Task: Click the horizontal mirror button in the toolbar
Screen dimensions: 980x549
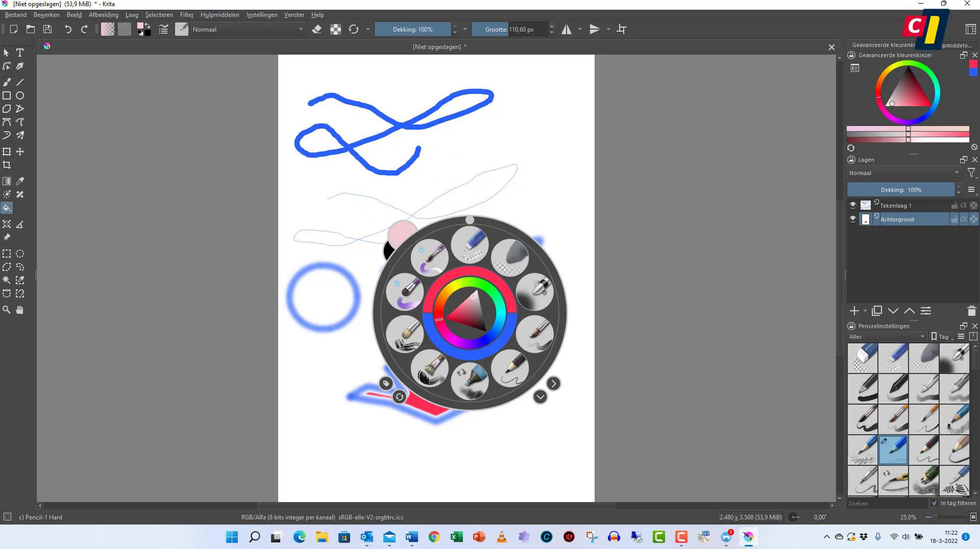Action: pyautogui.click(x=567, y=29)
